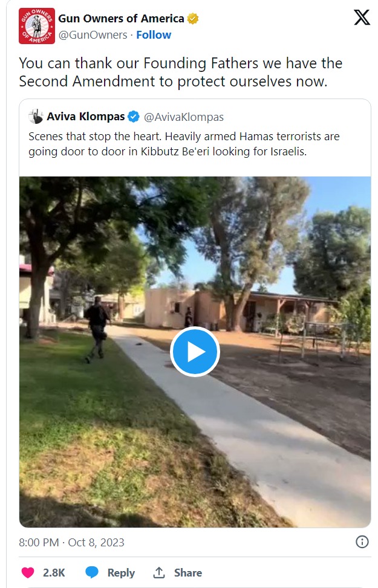Play the embedded video

tap(195, 352)
